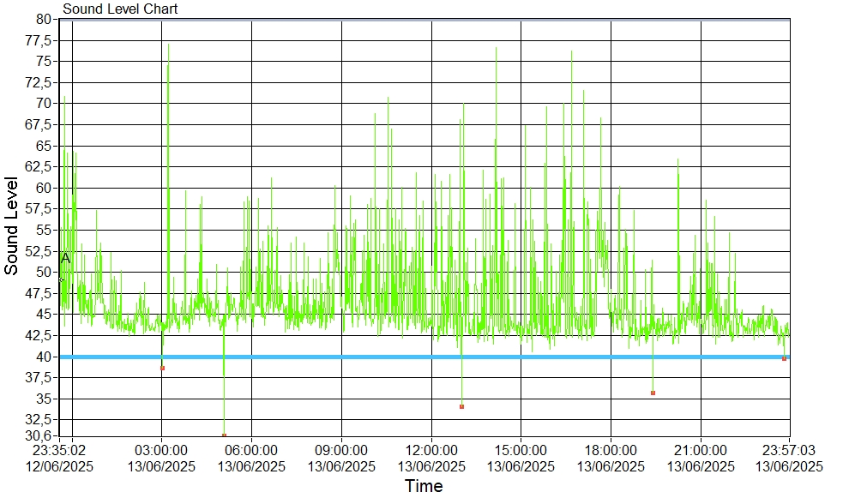Viewport: 849px width, 504px height.
Task: Select the 18:00:00 time axis label
Action: pos(611,451)
